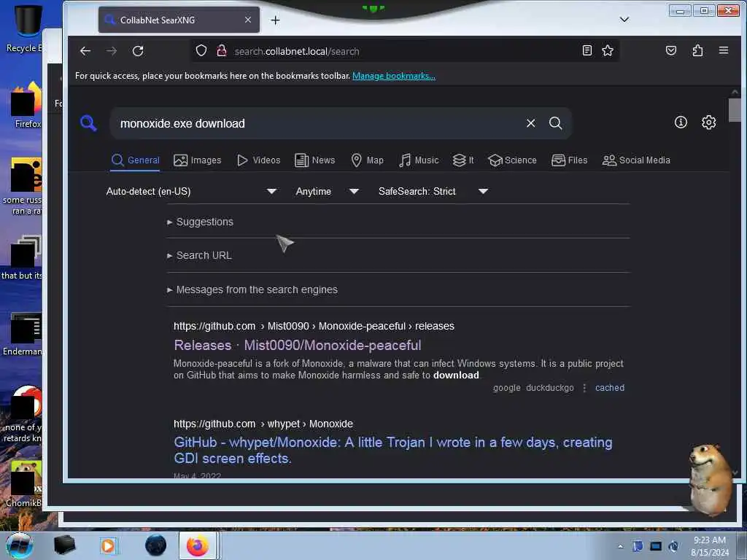Image resolution: width=747 pixels, height=560 pixels.
Task: Go back with the browser back arrow
Action: (x=85, y=51)
